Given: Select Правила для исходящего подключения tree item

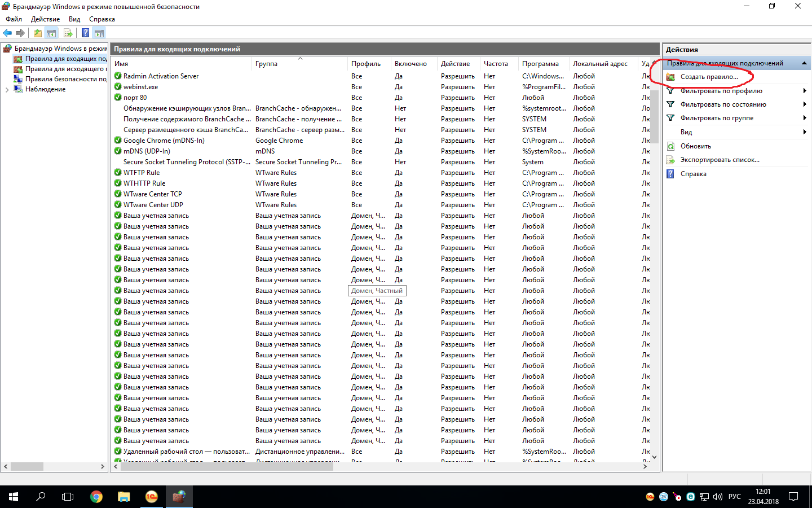Looking at the screenshot, I should click(65, 69).
